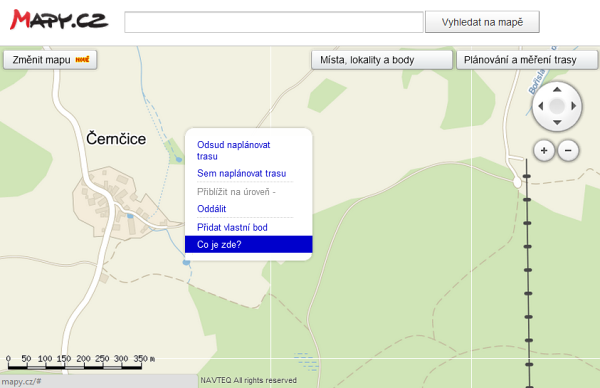Zoom out with the minus button
The width and height of the screenshot is (600, 388).
point(568,150)
